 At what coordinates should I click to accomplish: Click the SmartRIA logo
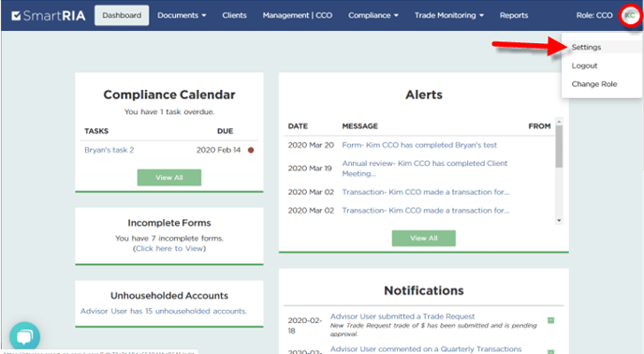click(x=49, y=16)
